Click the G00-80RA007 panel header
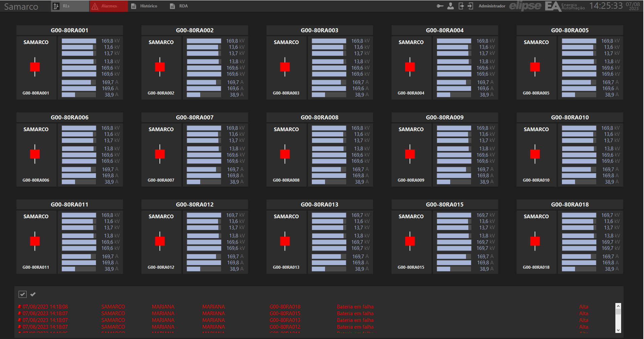This screenshot has height=339, width=644. click(x=194, y=117)
